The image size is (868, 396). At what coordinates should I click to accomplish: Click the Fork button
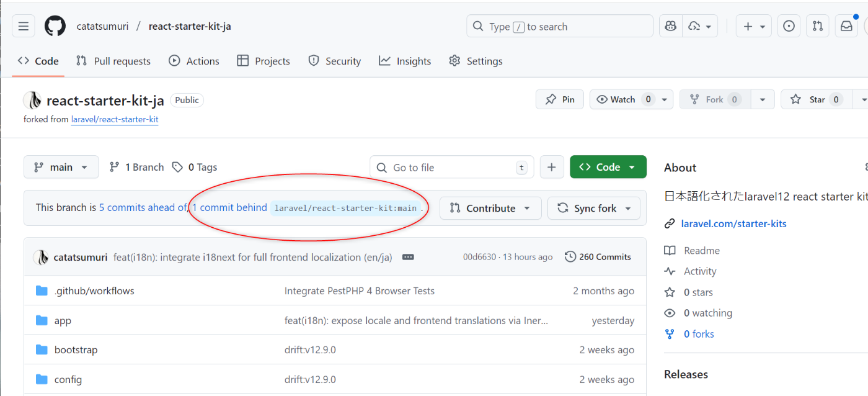click(715, 99)
